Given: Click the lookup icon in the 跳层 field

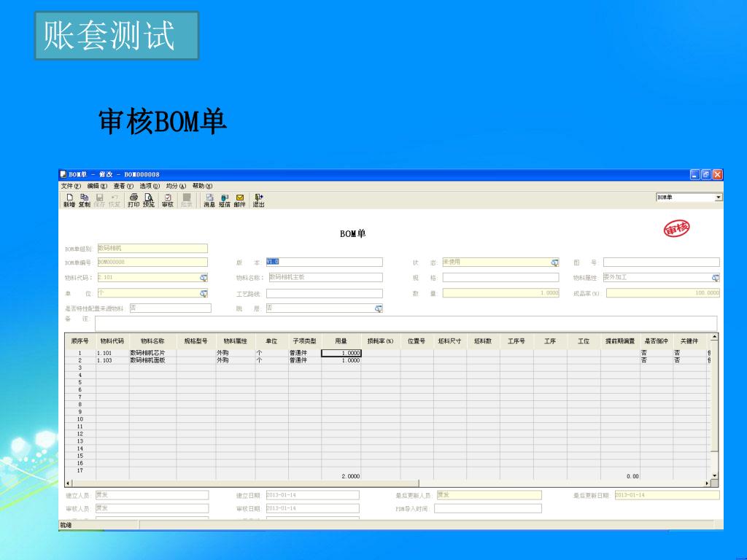Looking at the screenshot, I should click(379, 308).
